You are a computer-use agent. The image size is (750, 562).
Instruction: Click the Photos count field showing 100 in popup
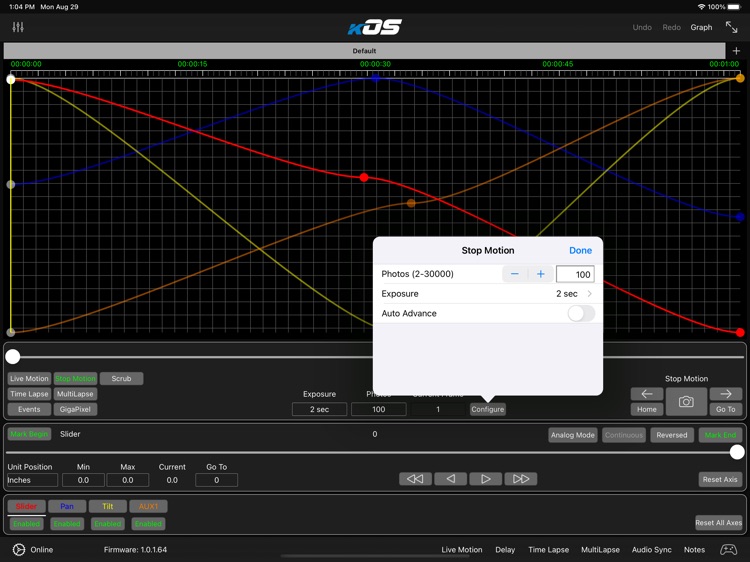coord(575,274)
